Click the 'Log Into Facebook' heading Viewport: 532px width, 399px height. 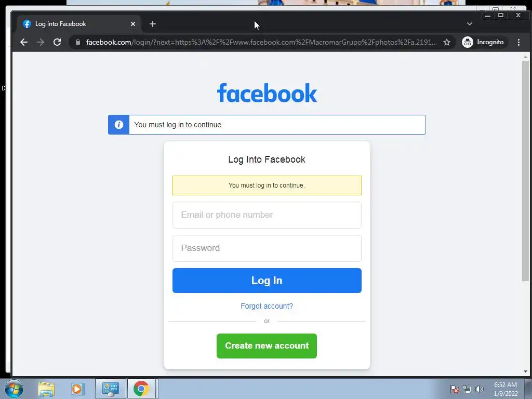tap(267, 159)
